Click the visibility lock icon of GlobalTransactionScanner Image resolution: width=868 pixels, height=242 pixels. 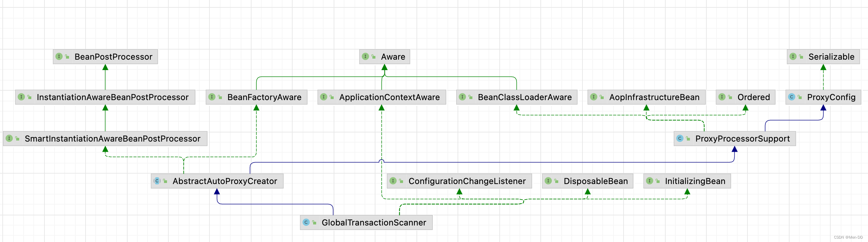pos(314,223)
